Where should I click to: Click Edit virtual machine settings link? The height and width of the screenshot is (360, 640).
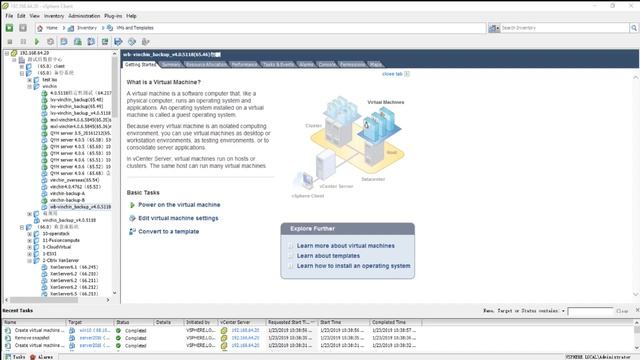point(178,218)
